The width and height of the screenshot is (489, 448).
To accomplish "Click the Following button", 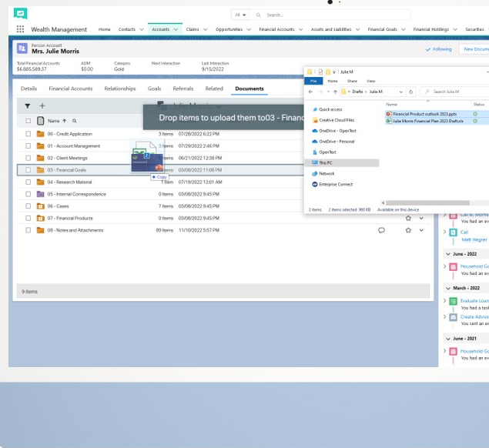I will tap(439, 48).
